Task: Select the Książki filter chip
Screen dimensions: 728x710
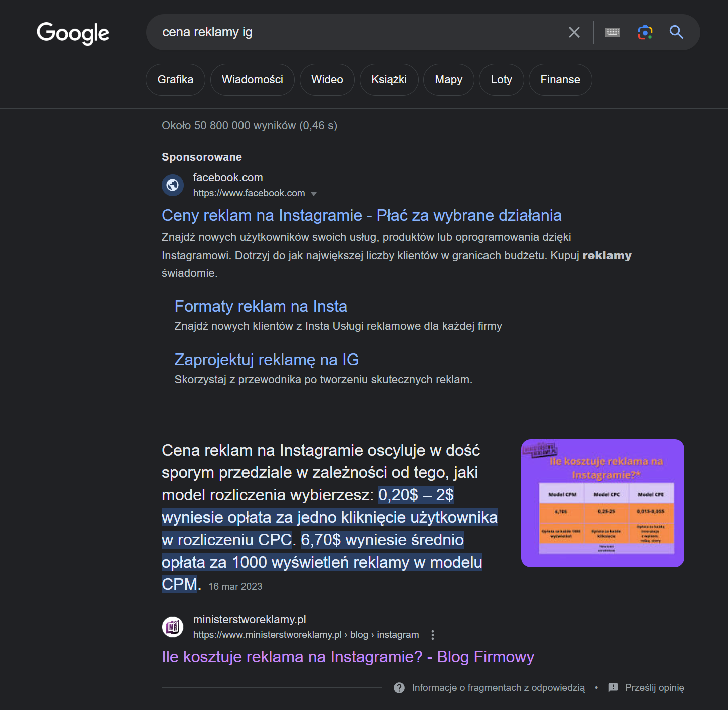Action: 389,80
